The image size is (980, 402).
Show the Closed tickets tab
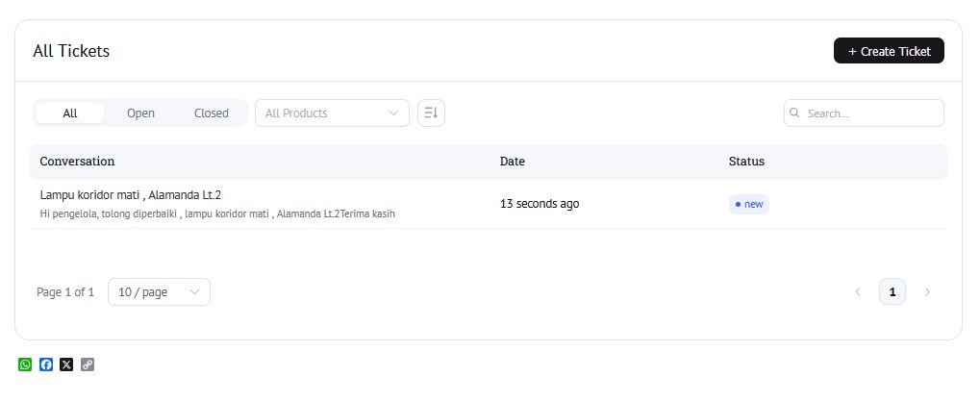pyautogui.click(x=212, y=113)
